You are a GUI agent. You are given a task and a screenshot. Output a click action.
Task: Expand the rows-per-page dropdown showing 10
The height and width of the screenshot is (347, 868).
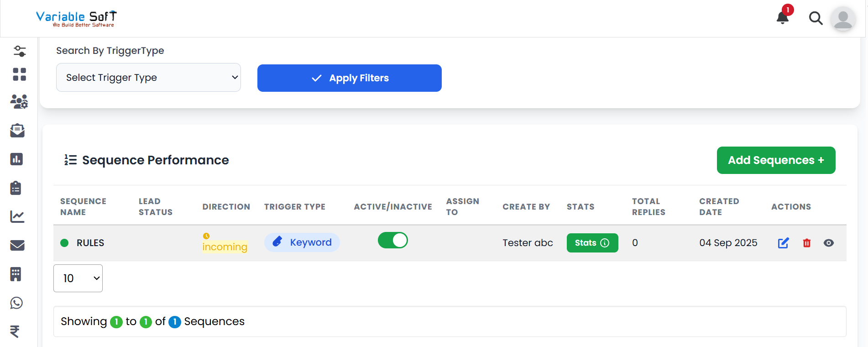coord(78,278)
